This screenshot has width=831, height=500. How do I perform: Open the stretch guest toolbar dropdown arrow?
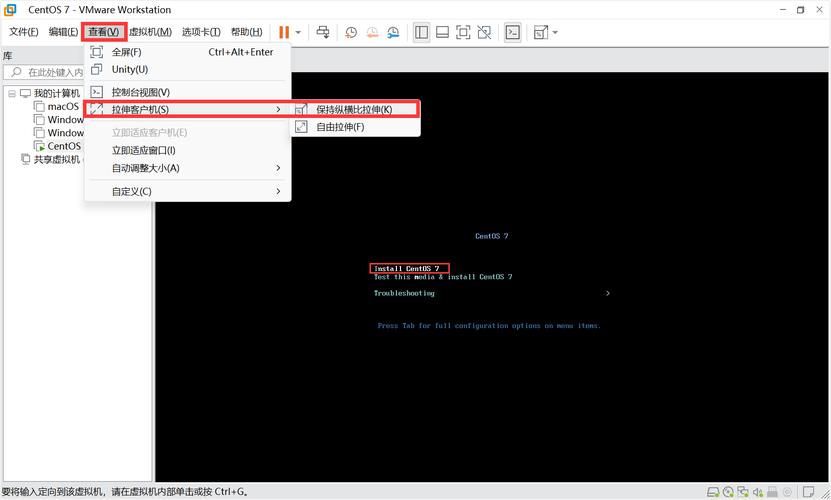[555, 32]
